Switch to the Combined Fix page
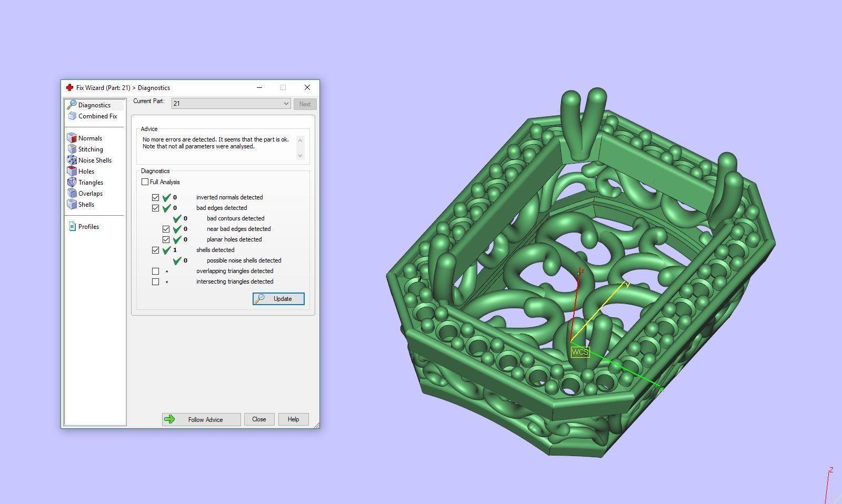The height and width of the screenshot is (504, 842). click(97, 116)
